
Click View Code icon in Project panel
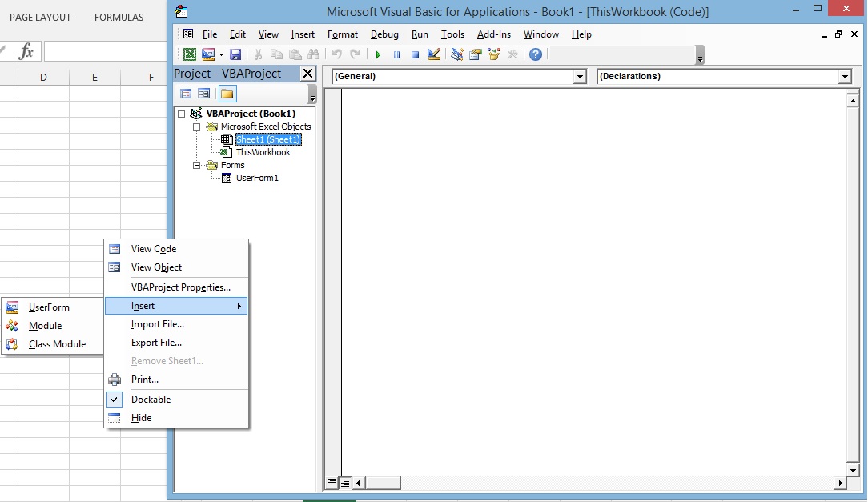(x=186, y=94)
